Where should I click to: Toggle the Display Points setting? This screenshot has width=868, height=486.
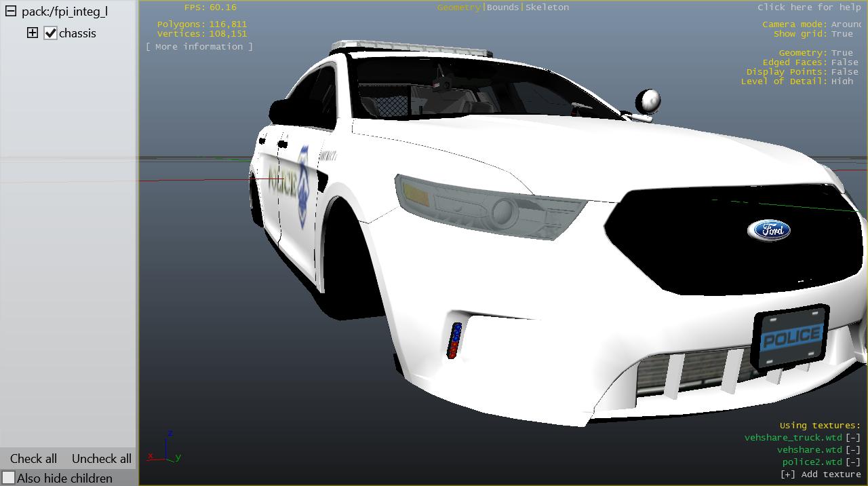[844, 72]
